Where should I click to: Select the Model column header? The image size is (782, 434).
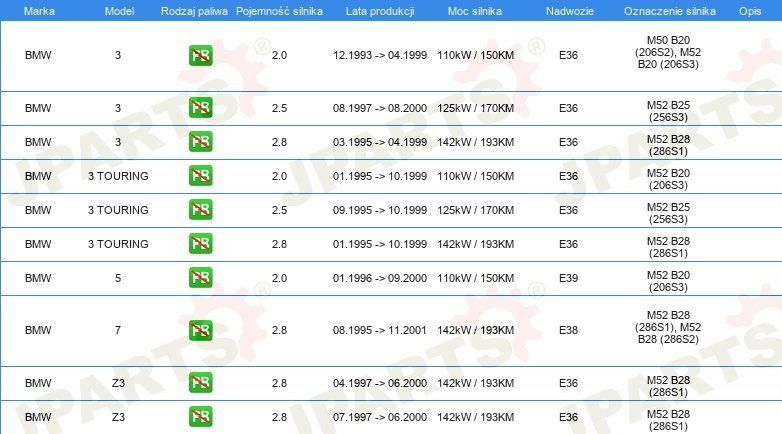[x=119, y=11]
